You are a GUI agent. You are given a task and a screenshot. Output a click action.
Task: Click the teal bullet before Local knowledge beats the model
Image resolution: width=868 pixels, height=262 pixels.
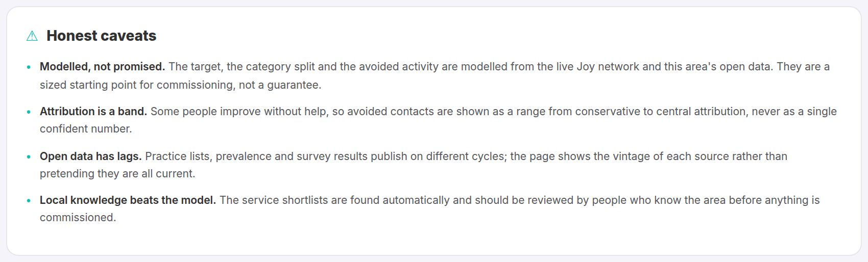tap(29, 200)
